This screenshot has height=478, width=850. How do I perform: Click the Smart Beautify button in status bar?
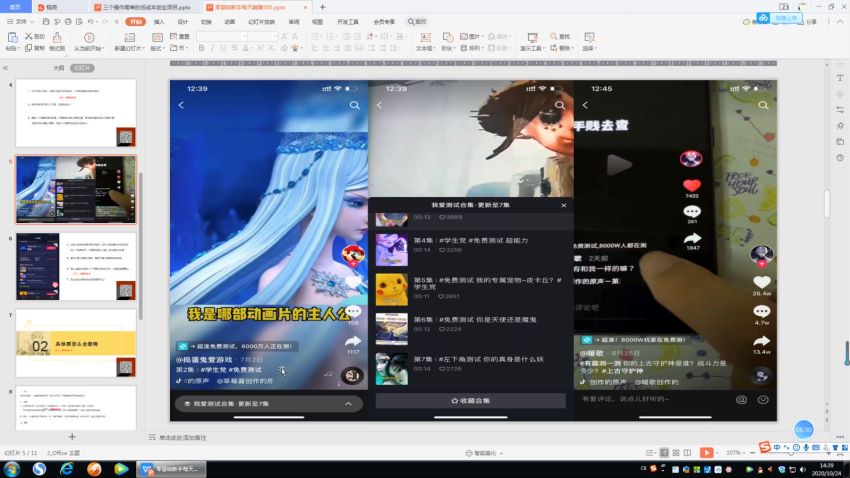click(x=484, y=453)
